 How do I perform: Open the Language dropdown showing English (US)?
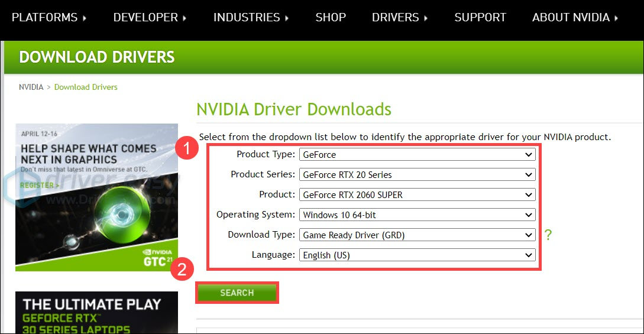418,255
